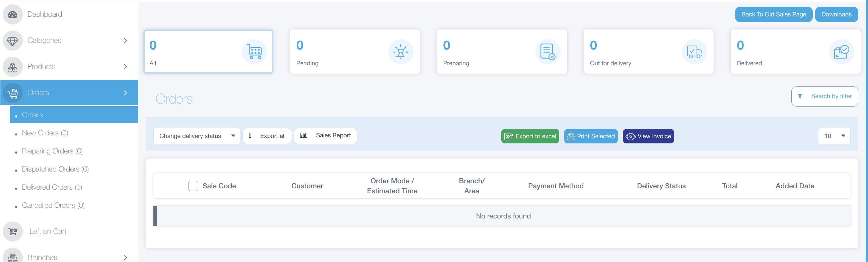Viewport: 868px width, 262px height.
Task: Click the checklist icon in Preparing card
Action: (548, 52)
